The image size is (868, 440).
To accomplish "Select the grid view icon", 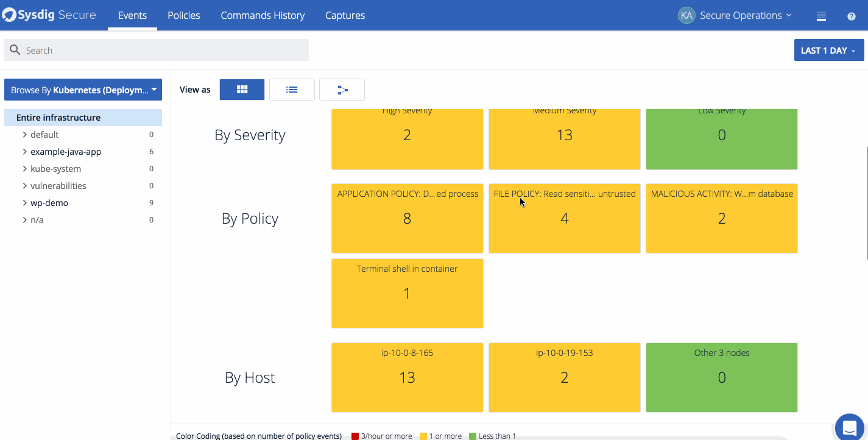I will point(242,89).
